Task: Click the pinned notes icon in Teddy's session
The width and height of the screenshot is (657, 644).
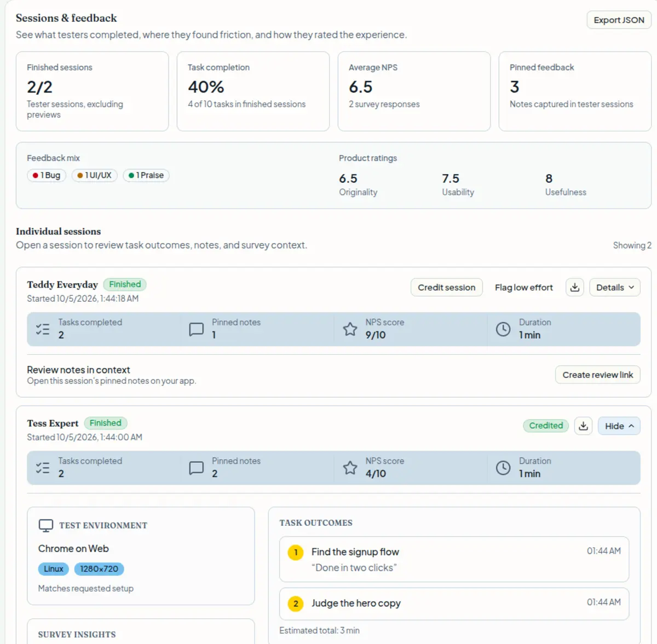Action: coord(196,329)
